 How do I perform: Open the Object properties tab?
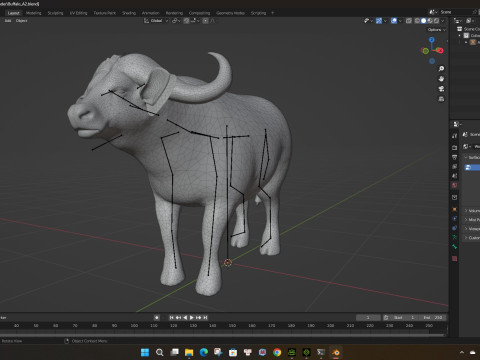pyautogui.click(x=454, y=209)
